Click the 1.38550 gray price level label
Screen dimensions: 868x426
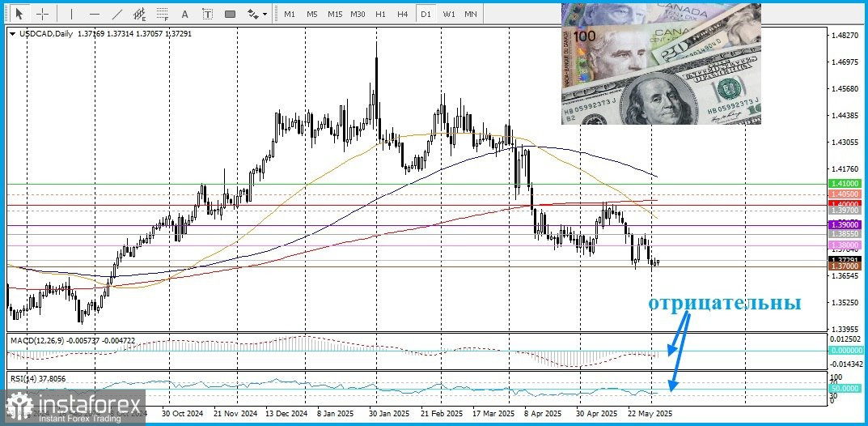point(845,235)
